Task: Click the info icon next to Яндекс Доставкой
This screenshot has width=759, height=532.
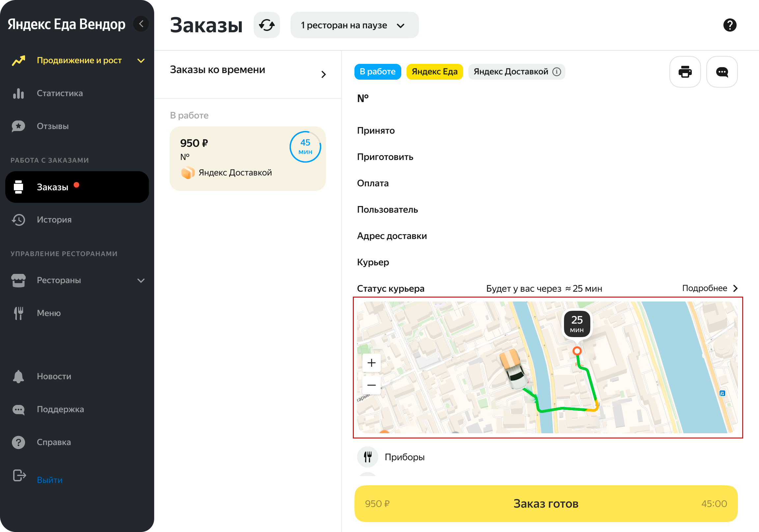Action: click(557, 72)
